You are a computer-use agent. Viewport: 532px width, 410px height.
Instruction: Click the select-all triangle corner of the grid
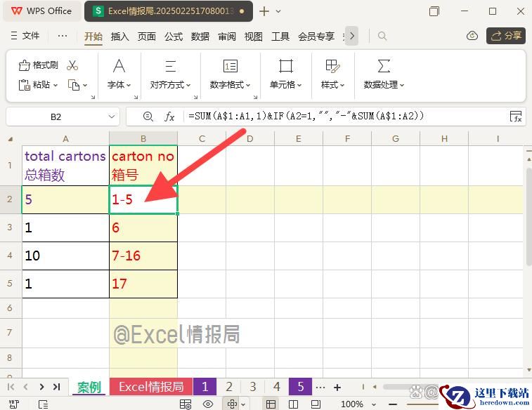(x=11, y=139)
